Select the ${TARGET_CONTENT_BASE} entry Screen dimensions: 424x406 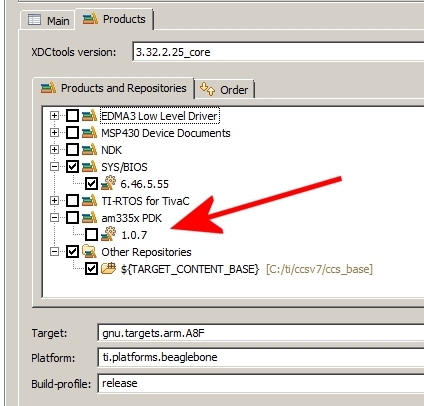tap(190, 269)
